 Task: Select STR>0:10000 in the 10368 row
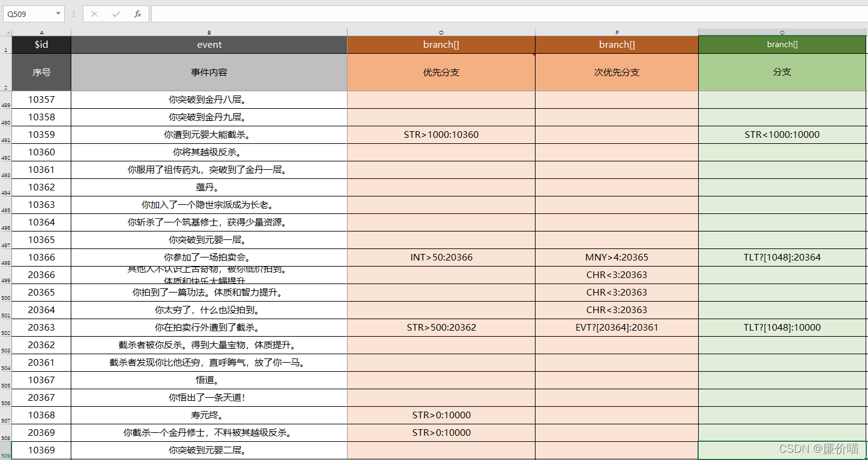[441, 415]
